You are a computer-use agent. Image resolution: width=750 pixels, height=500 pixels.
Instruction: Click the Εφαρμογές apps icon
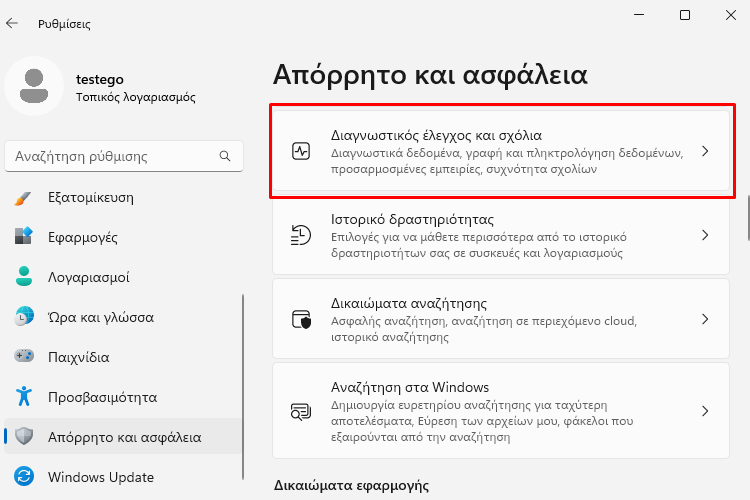[x=23, y=237]
